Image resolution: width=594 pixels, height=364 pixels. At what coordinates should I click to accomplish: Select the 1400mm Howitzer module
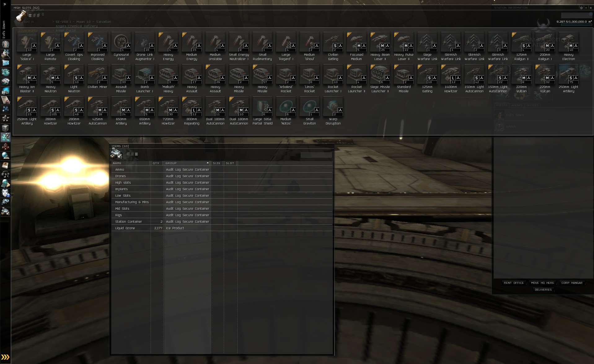(x=451, y=79)
